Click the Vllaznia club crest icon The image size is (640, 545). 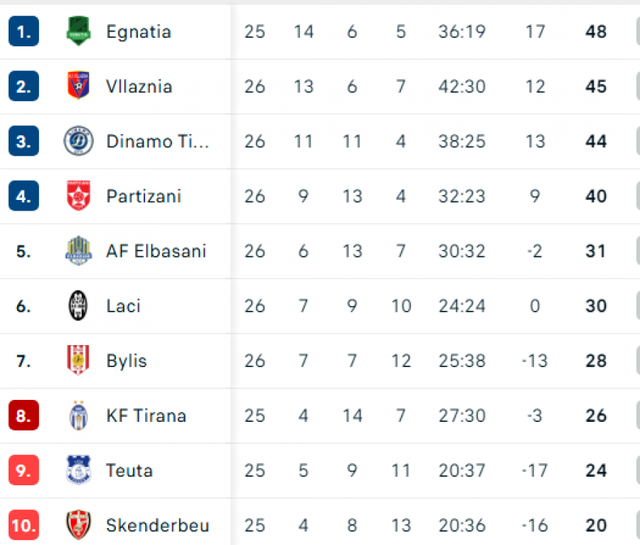[x=78, y=87]
